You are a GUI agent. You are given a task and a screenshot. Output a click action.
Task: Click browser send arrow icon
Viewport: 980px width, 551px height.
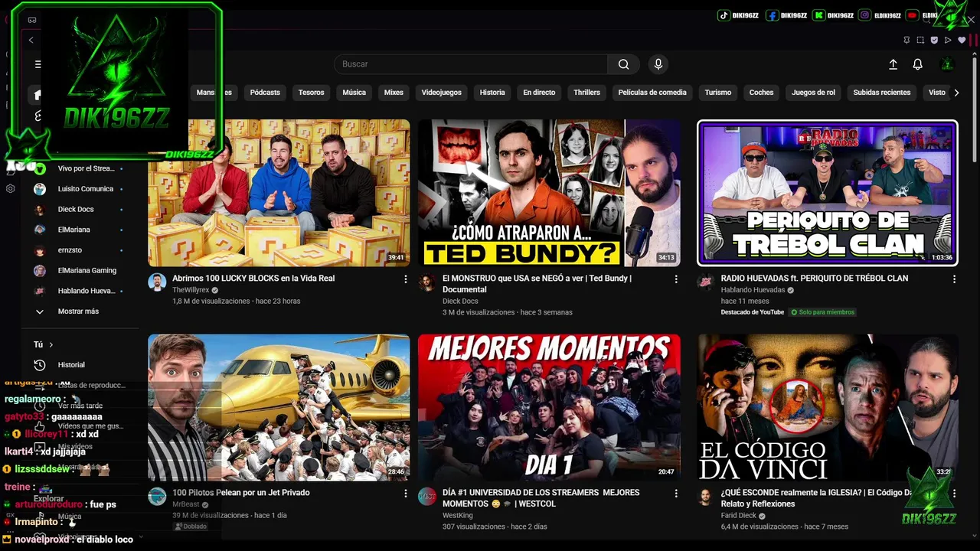pos(948,40)
